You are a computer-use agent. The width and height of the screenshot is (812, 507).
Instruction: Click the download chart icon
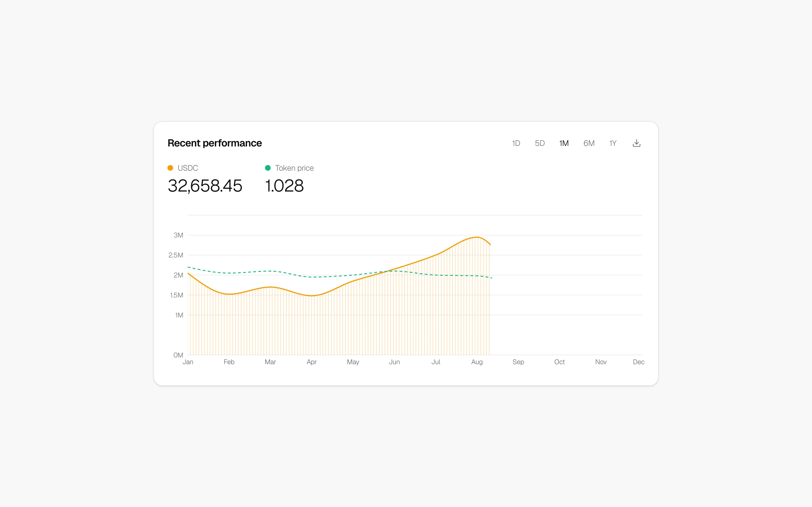637,143
